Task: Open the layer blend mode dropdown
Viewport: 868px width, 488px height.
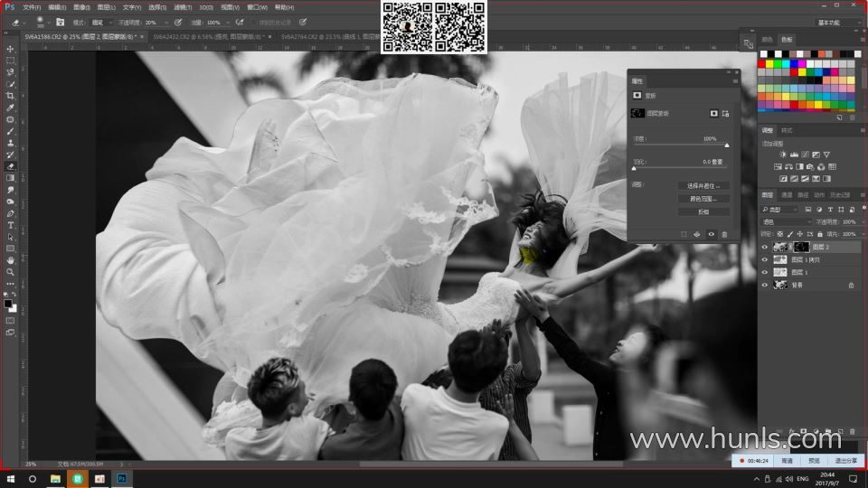Action: pos(786,222)
